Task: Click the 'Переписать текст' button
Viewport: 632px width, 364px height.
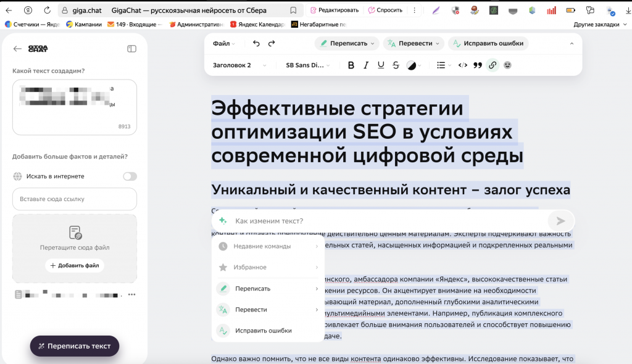Action: tap(74, 346)
